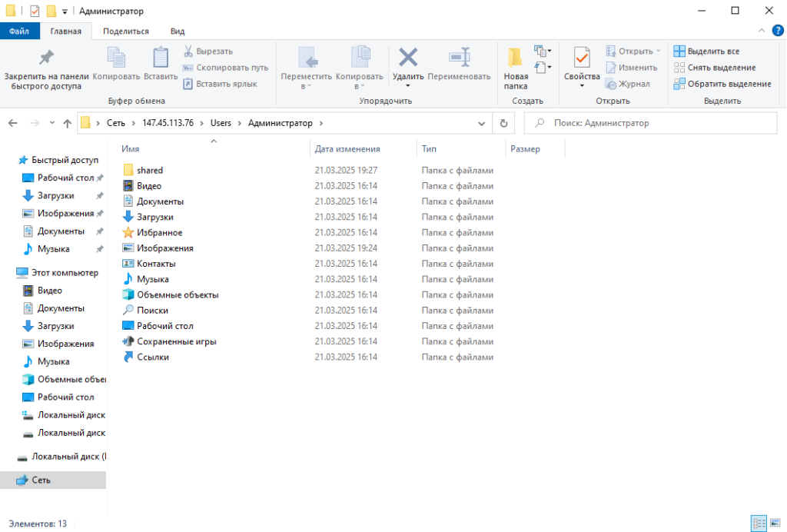Open Свойства with checkmark icon
Image resolution: width=787 pixels, height=532 pixels.
(x=582, y=58)
